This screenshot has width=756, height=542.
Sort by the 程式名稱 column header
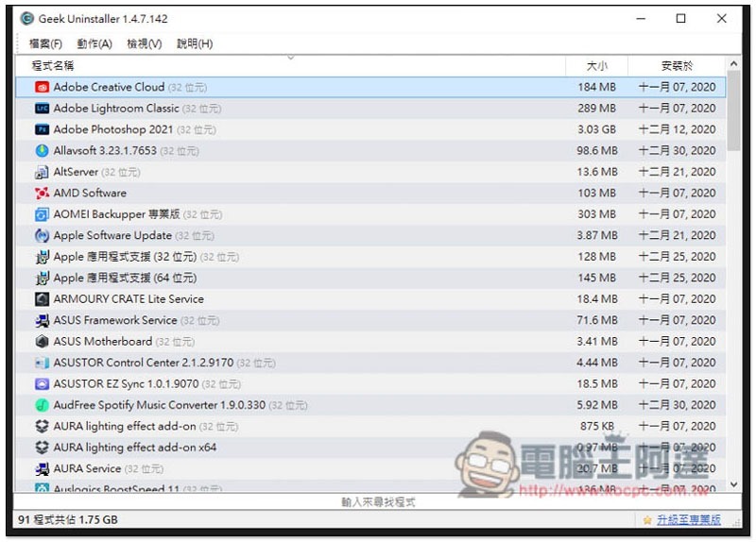coord(290,66)
